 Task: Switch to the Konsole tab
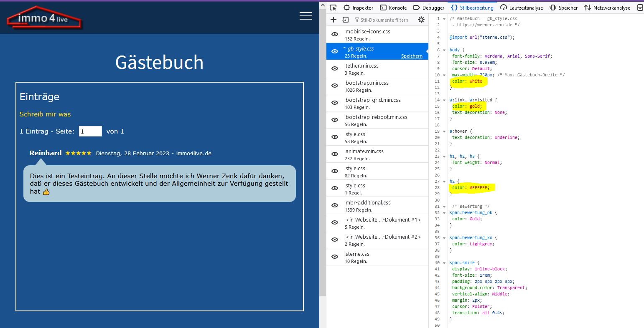tap(393, 8)
